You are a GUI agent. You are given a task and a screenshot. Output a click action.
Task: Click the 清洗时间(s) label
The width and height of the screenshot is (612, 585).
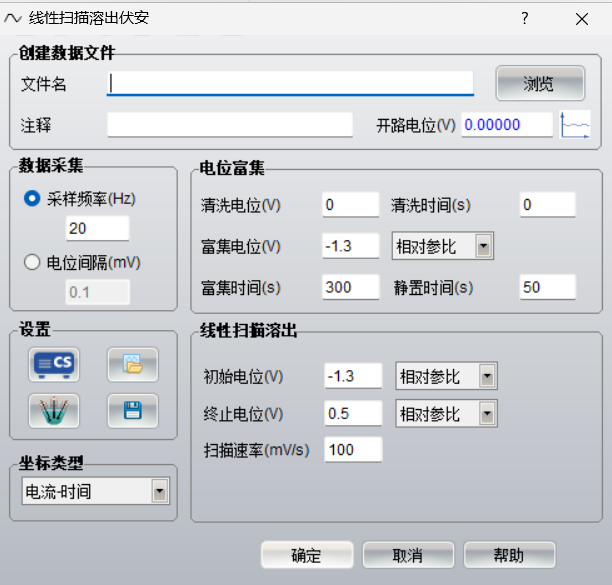pos(431,205)
